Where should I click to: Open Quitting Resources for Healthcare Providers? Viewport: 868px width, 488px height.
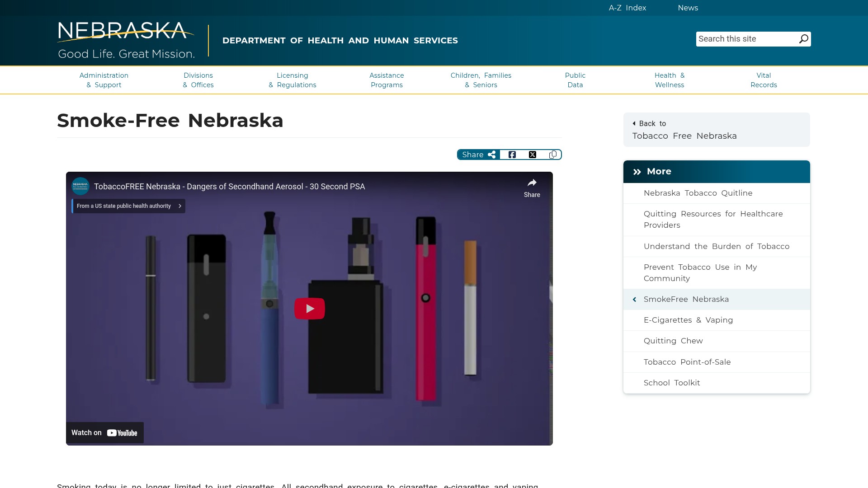pyautogui.click(x=717, y=220)
